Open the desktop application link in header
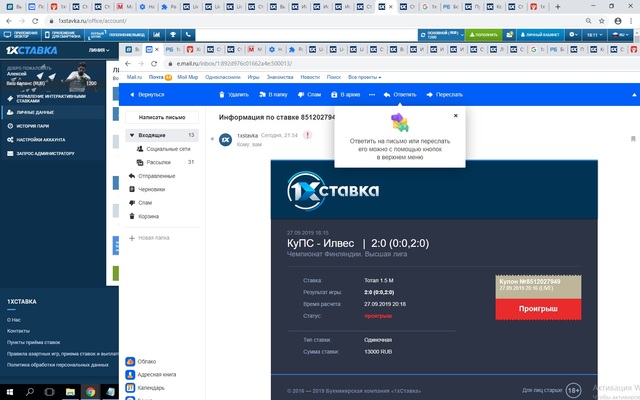Image resolution: width=640 pixels, height=400 pixels. (20, 35)
